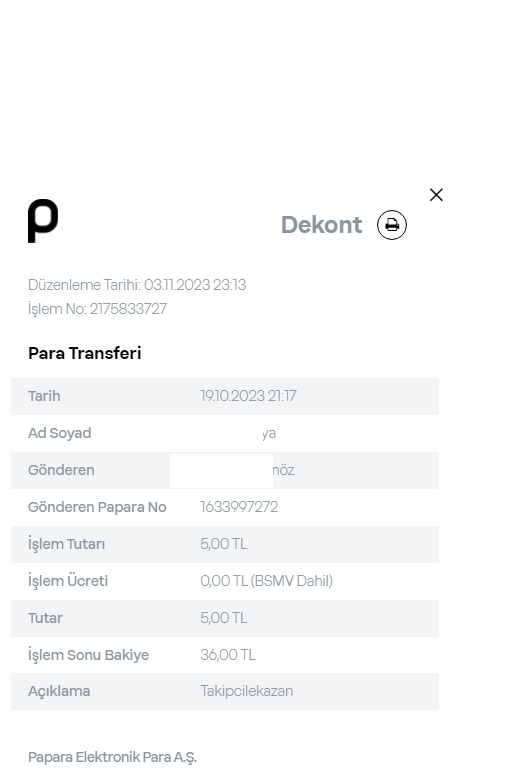Click the Tutar row amount
This screenshot has height=768, width=508.
[224, 618]
